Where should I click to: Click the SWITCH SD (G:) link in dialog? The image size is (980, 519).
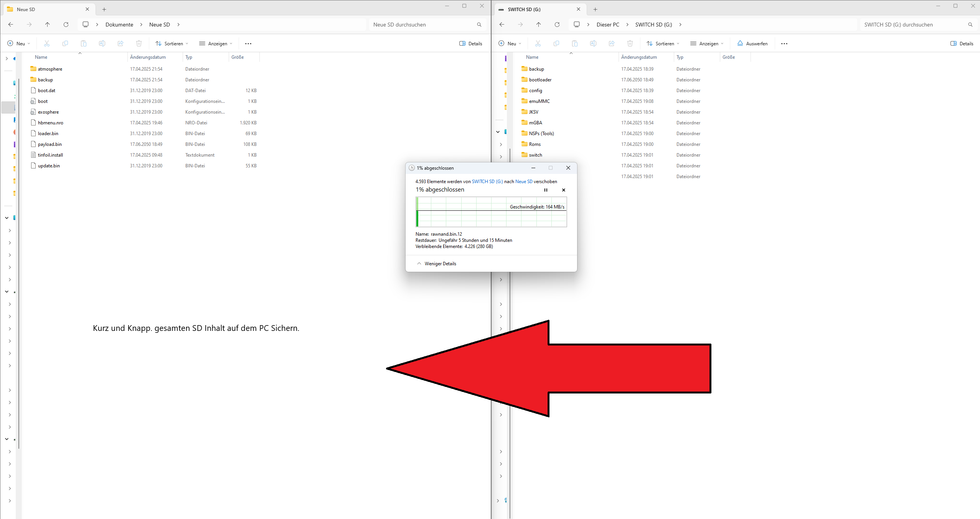(487, 182)
